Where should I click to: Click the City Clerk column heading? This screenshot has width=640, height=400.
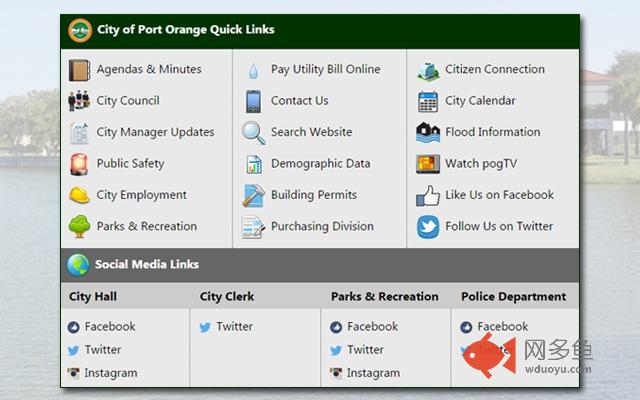(227, 297)
